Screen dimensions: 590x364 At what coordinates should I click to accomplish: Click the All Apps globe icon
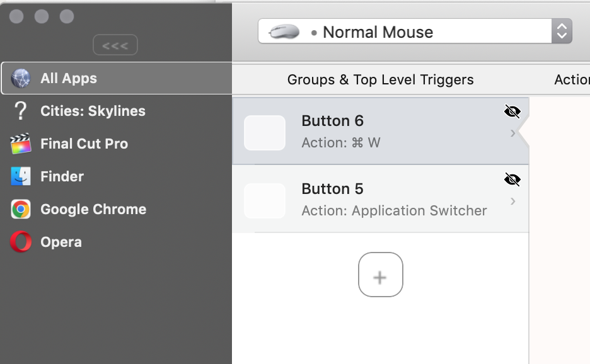click(x=21, y=79)
